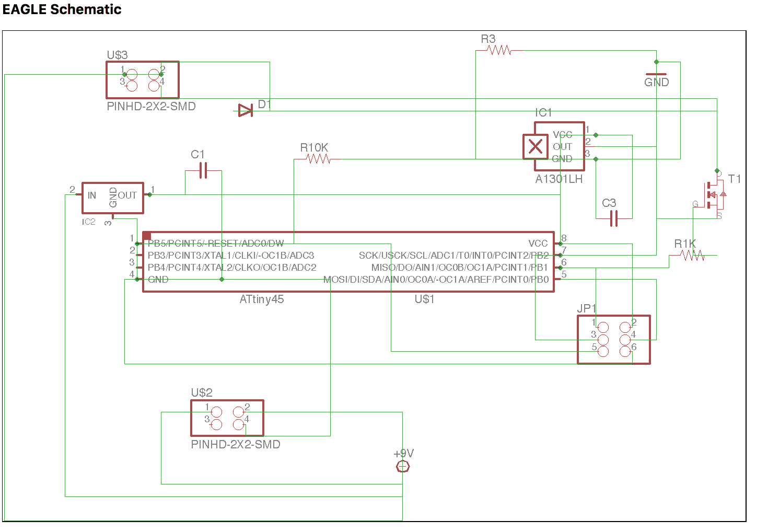Select the C3 name label
This screenshot has width=768, height=532.
(609, 203)
